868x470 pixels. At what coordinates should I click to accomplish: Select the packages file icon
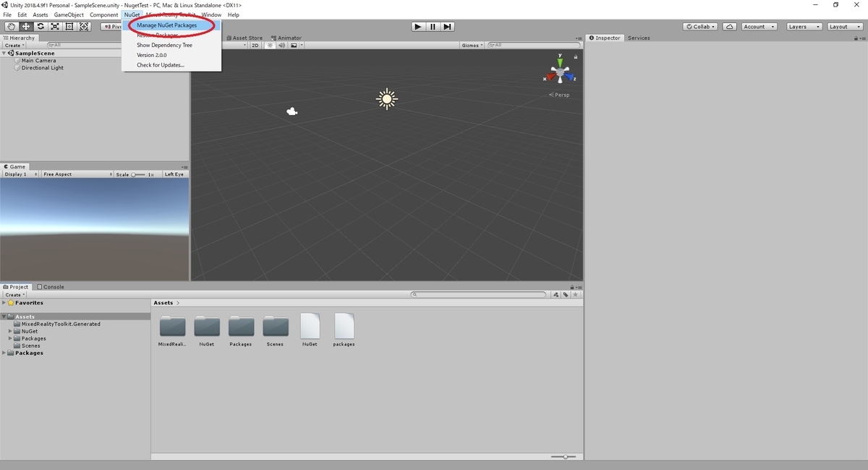344,326
